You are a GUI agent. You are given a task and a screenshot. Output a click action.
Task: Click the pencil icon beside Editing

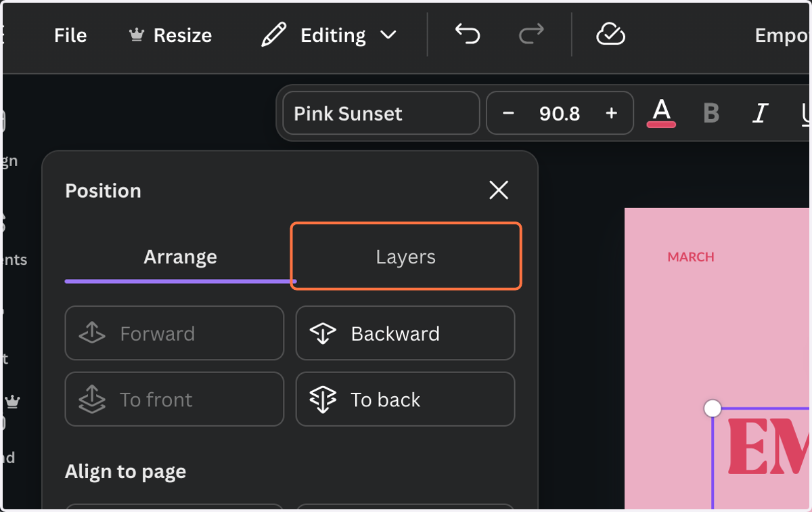click(274, 35)
